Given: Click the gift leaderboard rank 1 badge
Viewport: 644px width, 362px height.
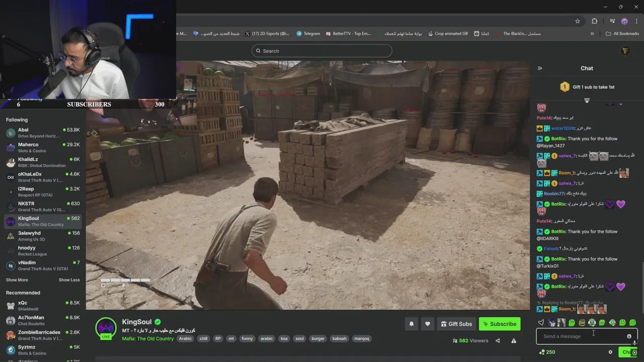Looking at the screenshot, I should coord(565,87).
